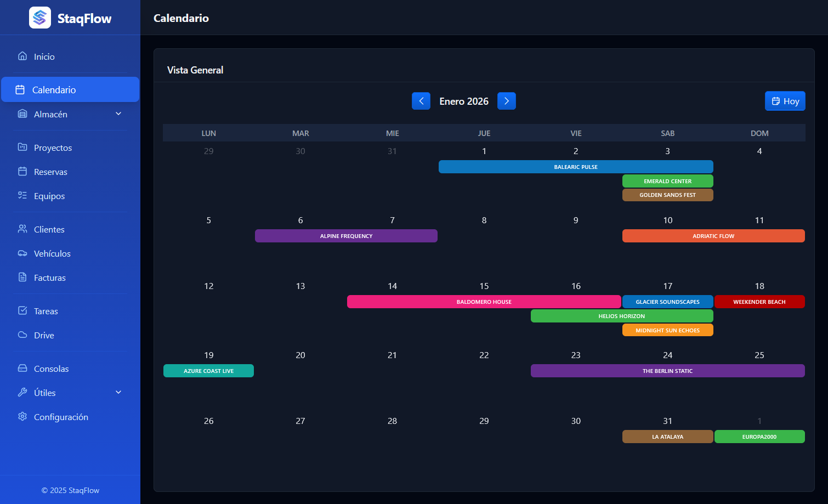
Task: Open the Clientes people icon
Action: click(22, 229)
